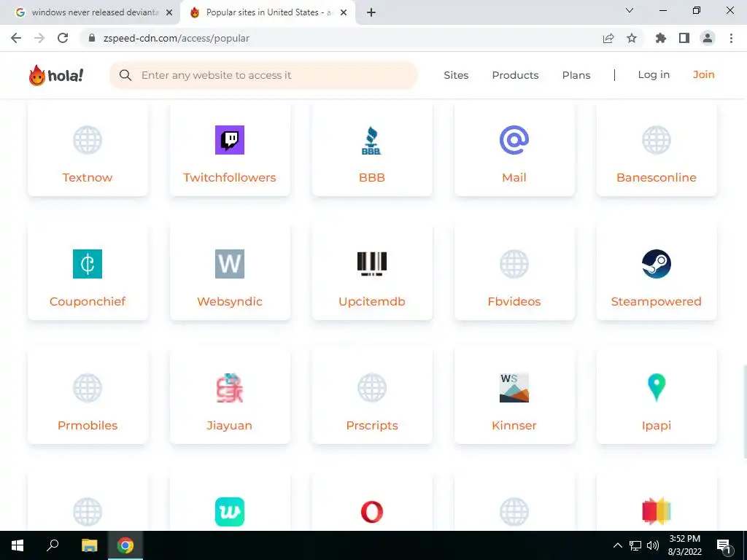The height and width of the screenshot is (560, 747).
Task: Select the Popular sites in United States tab
Action: pos(268,12)
